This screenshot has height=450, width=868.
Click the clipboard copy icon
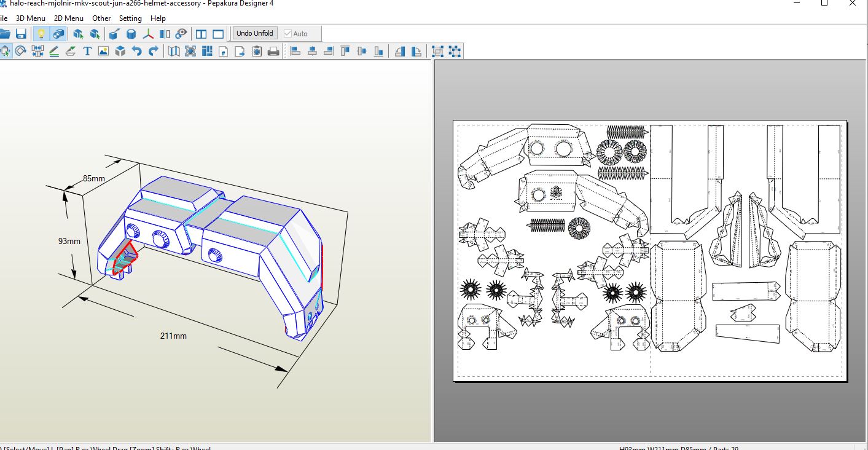coord(257,51)
